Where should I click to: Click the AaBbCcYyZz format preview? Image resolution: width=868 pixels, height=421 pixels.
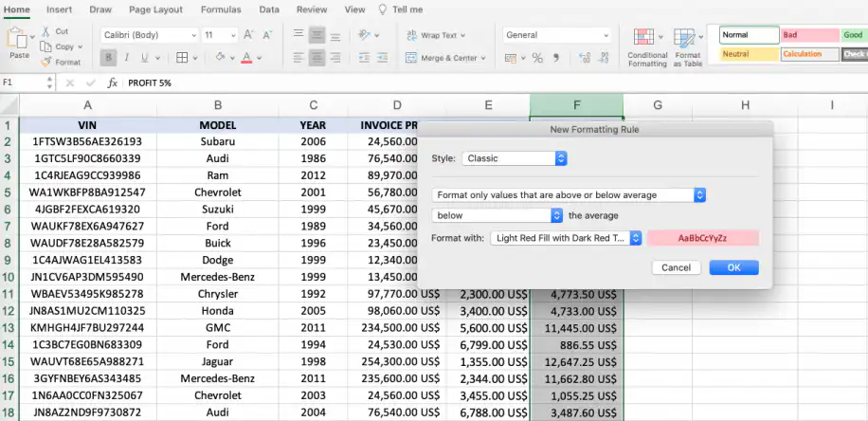(x=702, y=238)
